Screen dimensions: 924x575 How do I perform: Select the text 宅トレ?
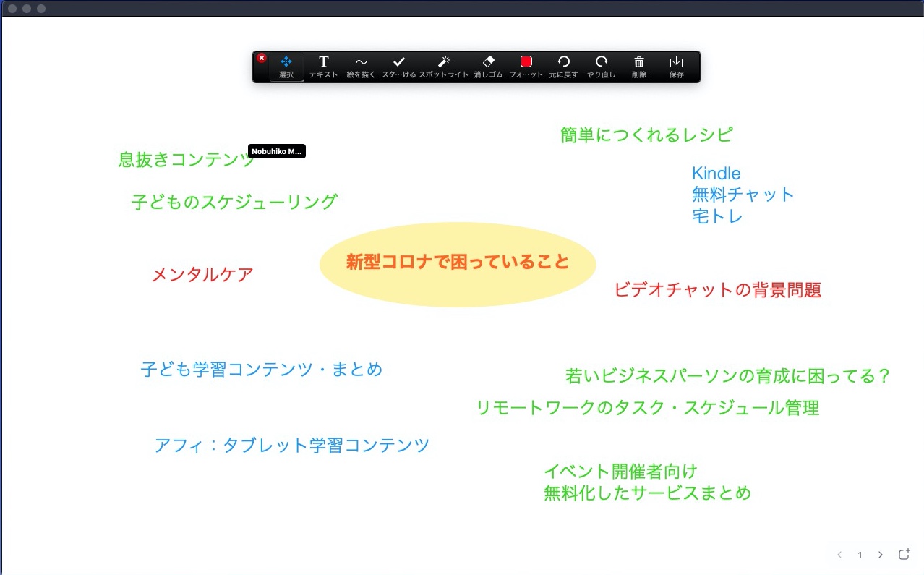tap(717, 216)
